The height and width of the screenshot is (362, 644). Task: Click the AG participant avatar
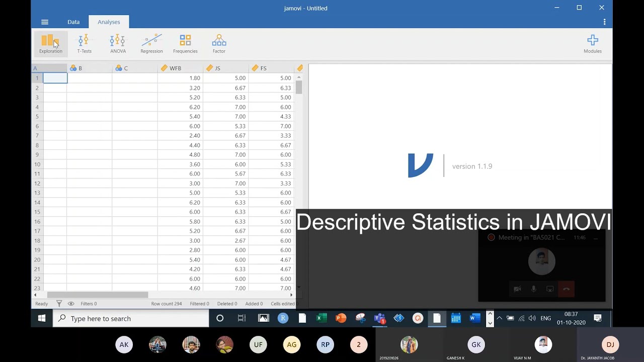(x=292, y=344)
